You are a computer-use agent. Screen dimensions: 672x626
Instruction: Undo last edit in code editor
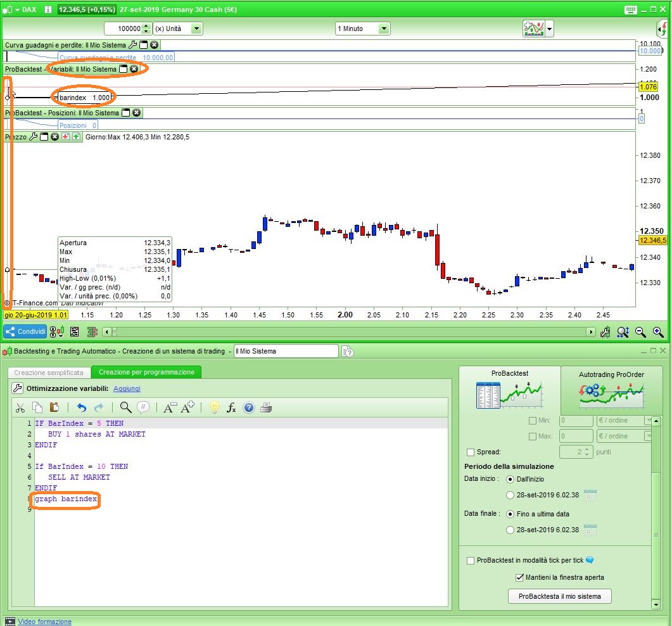tap(82, 408)
